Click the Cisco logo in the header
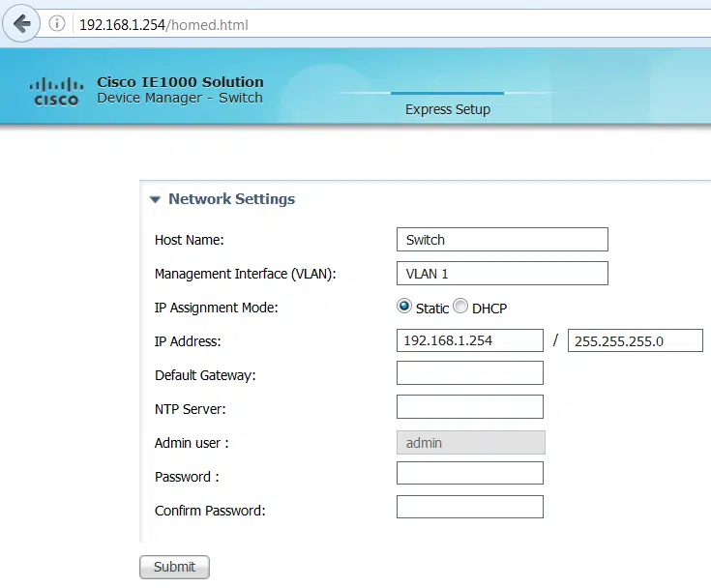The width and height of the screenshot is (711, 588). click(x=57, y=92)
